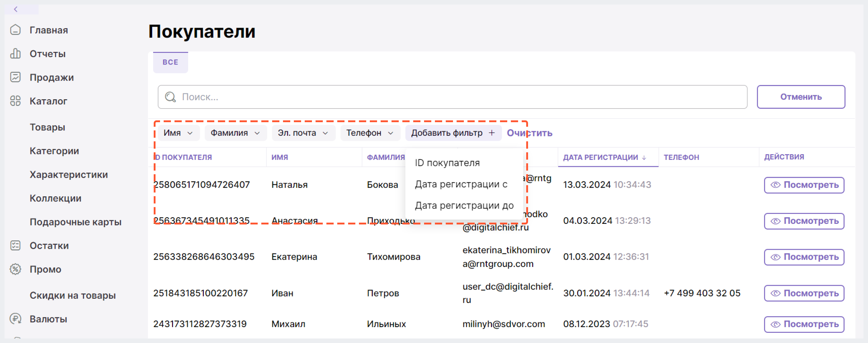Screen dimensions: 868x343
Task: Select Товары submenu item
Action: 48,127
